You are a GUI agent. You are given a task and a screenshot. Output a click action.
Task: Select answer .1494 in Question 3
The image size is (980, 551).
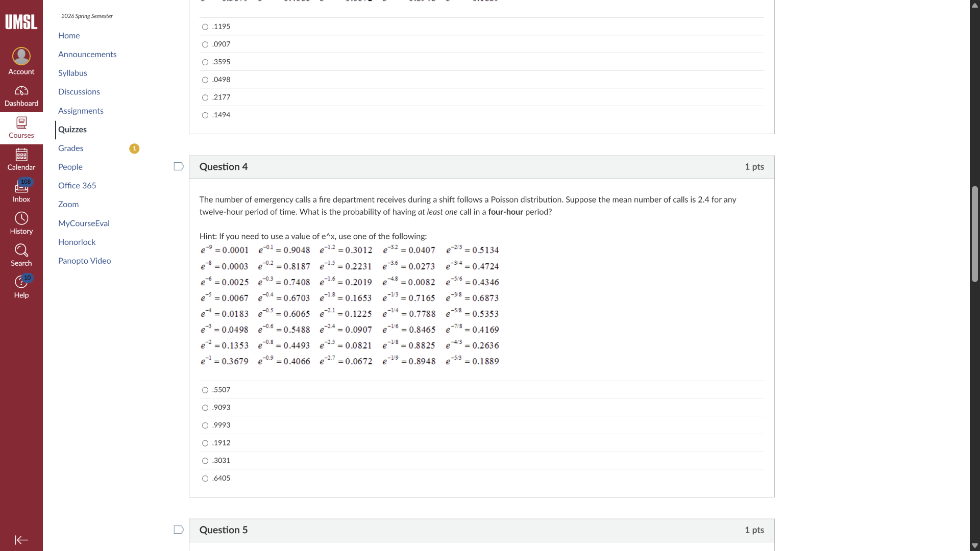(x=205, y=115)
